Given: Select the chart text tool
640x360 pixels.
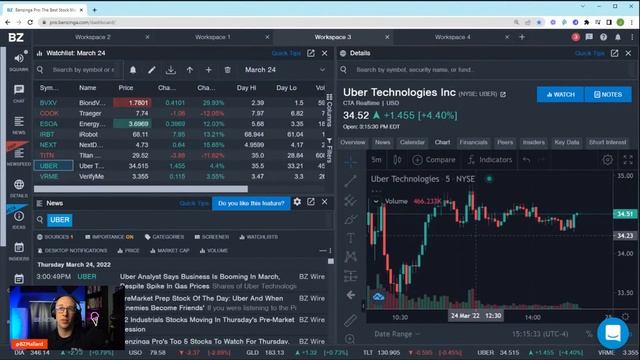Looking at the screenshot, I should [x=350, y=238].
